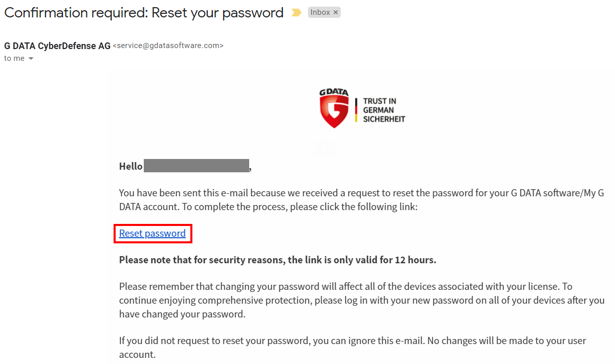Expand recipient details arrow beside "to me"

point(31,59)
